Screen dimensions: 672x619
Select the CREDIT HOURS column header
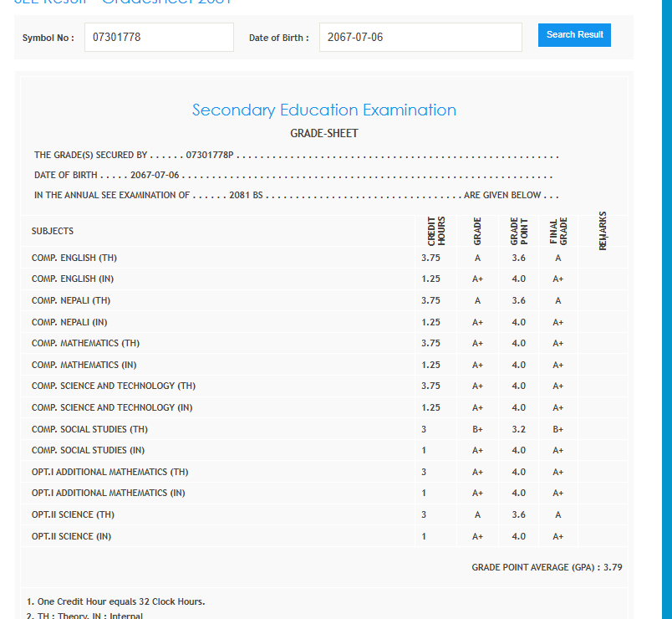(435, 231)
